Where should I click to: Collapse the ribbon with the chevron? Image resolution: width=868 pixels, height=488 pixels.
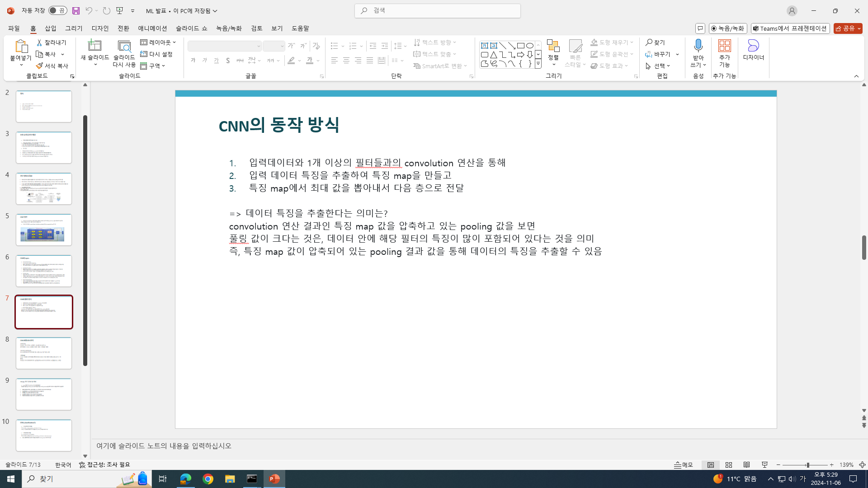(856, 76)
